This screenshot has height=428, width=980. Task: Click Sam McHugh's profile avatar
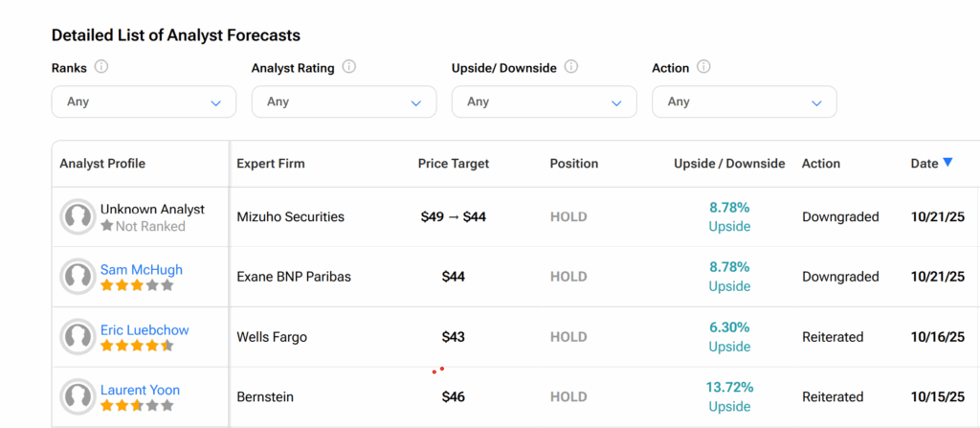coord(78,277)
